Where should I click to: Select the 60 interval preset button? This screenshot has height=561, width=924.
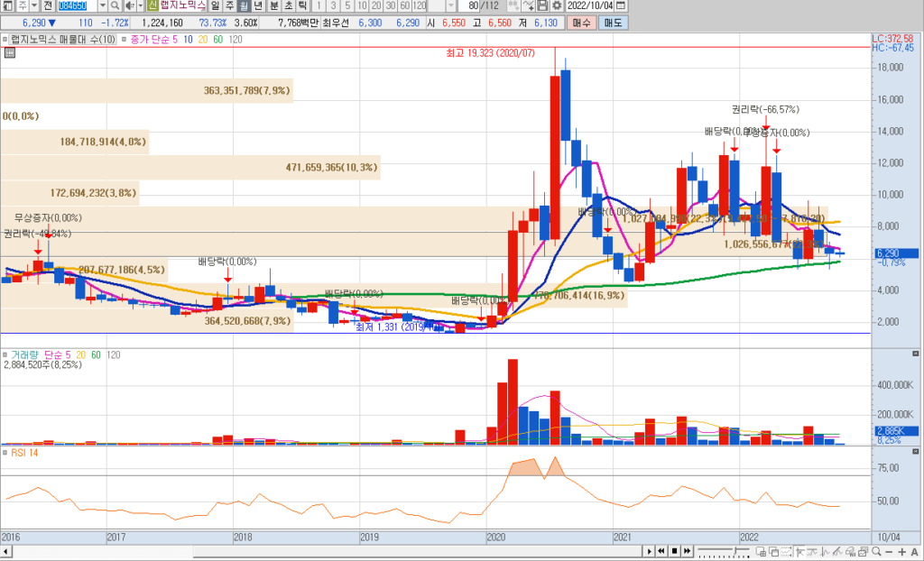(403, 5)
